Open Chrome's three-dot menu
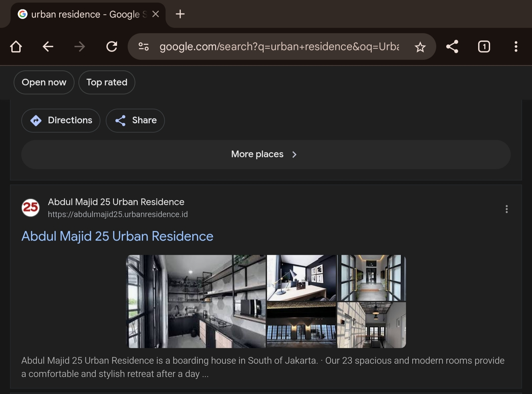 (x=516, y=47)
